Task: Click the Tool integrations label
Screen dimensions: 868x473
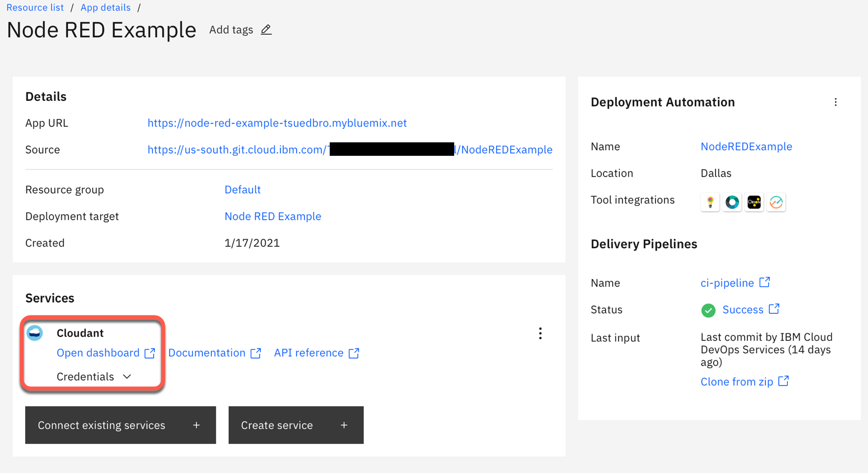Action: tap(632, 200)
